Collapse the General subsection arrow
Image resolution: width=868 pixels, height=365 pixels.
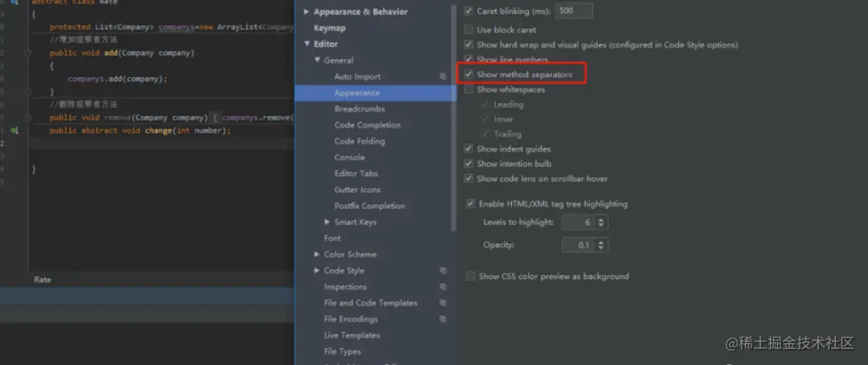[x=317, y=60]
